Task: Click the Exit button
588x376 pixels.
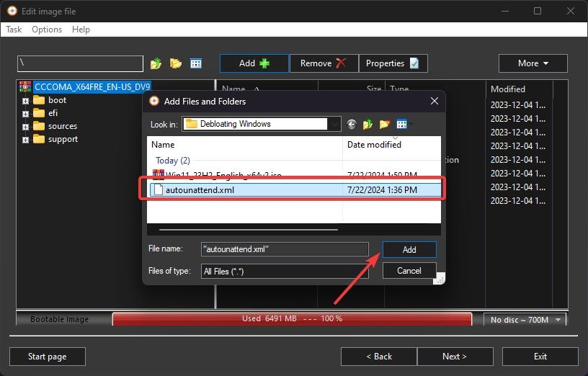Action: (540, 357)
